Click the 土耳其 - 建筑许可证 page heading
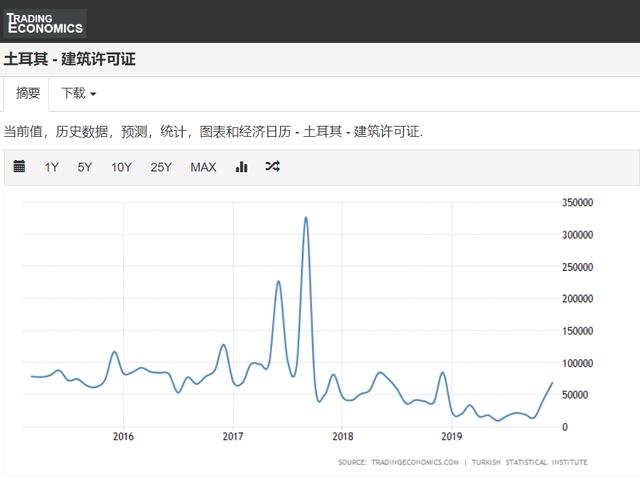640x490 pixels. (x=70, y=59)
